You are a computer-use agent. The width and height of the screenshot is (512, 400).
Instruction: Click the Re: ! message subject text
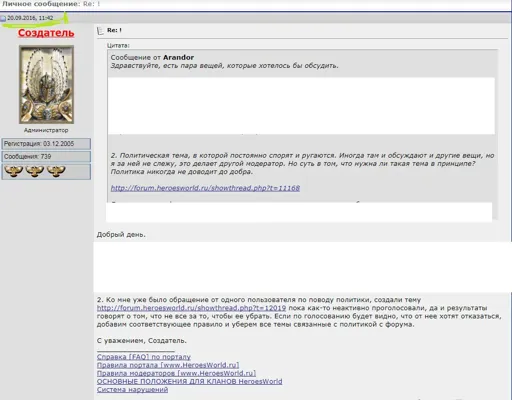coord(114,30)
